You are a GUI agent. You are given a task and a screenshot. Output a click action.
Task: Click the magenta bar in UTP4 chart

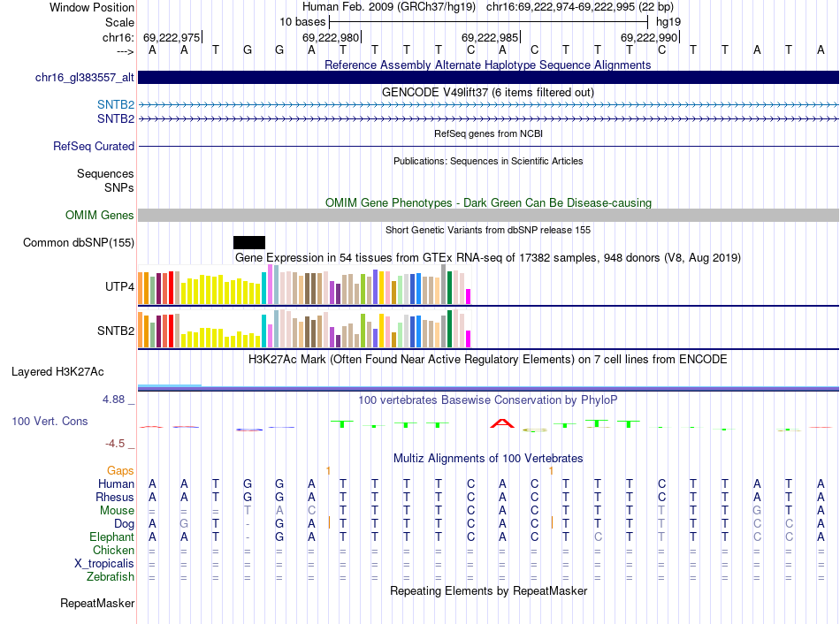[469, 297]
